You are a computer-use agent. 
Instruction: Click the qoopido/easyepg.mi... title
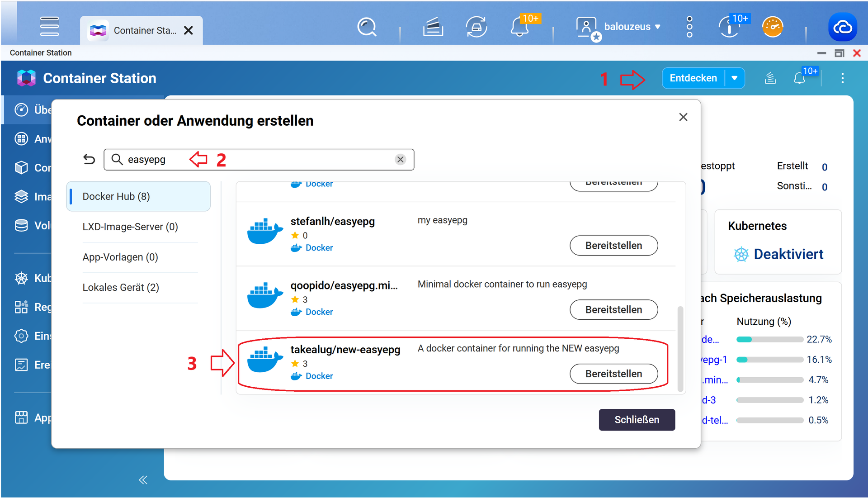coord(344,285)
